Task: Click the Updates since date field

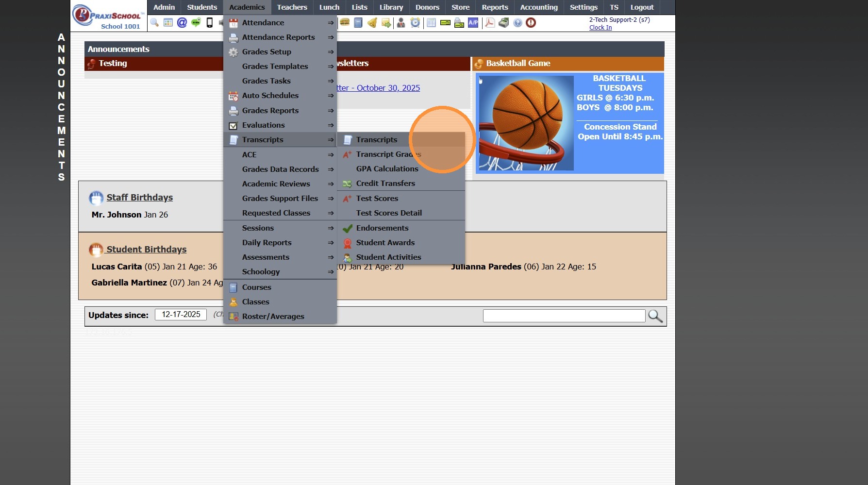Action: (x=181, y=315)
